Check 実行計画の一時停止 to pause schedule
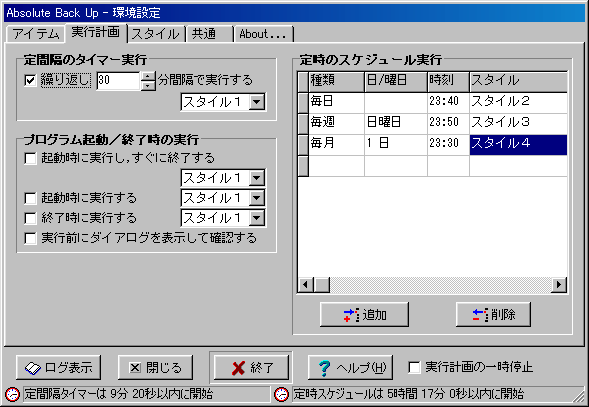This screenshot has width=589, height=407. click(x=414, y=367)
